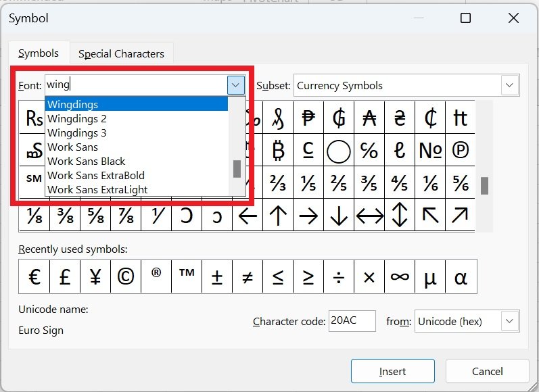Maximize the Symbol dialog window

(465, 18)
